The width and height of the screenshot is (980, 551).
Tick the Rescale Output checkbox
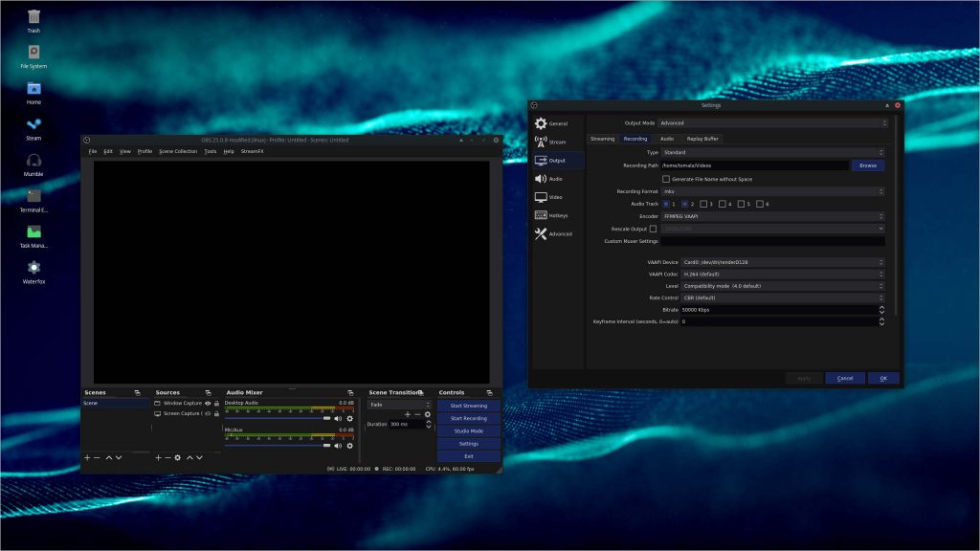(x=653, y=229)
